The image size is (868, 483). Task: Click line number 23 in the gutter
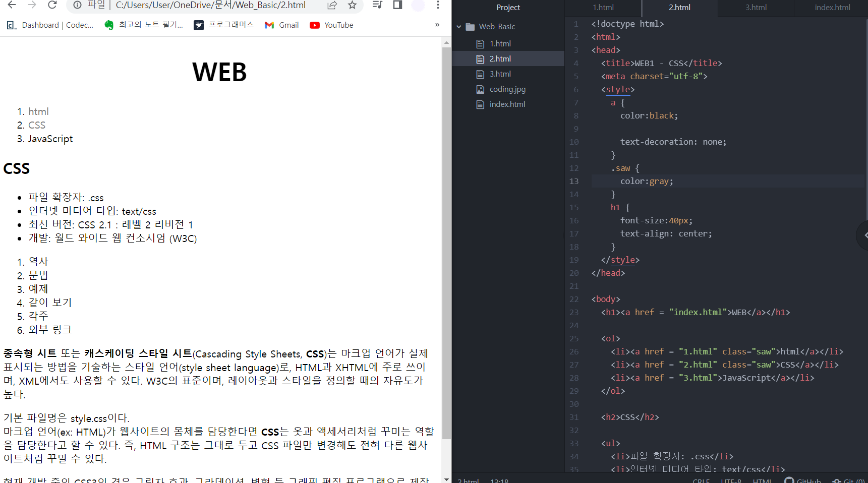pos(574,313)
